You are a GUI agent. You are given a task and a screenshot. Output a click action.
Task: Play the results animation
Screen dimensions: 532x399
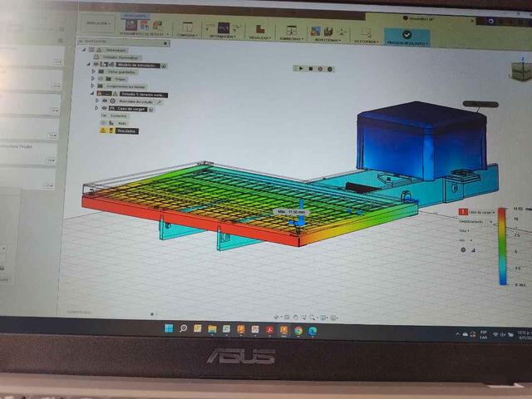[301, 68]
